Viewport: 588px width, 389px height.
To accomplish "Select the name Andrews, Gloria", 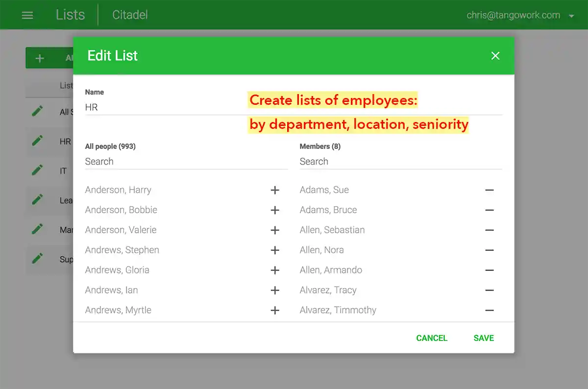I will pos(117,270).
